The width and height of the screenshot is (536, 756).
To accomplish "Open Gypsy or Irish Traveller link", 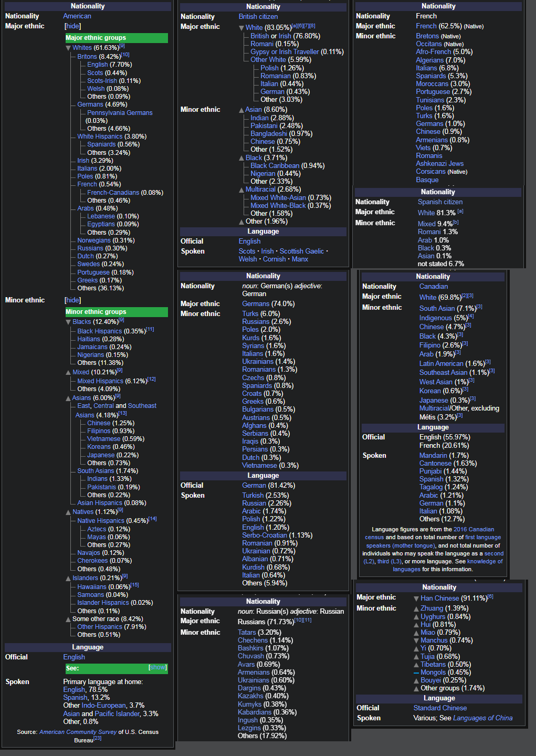I will (x=285, y=52).
